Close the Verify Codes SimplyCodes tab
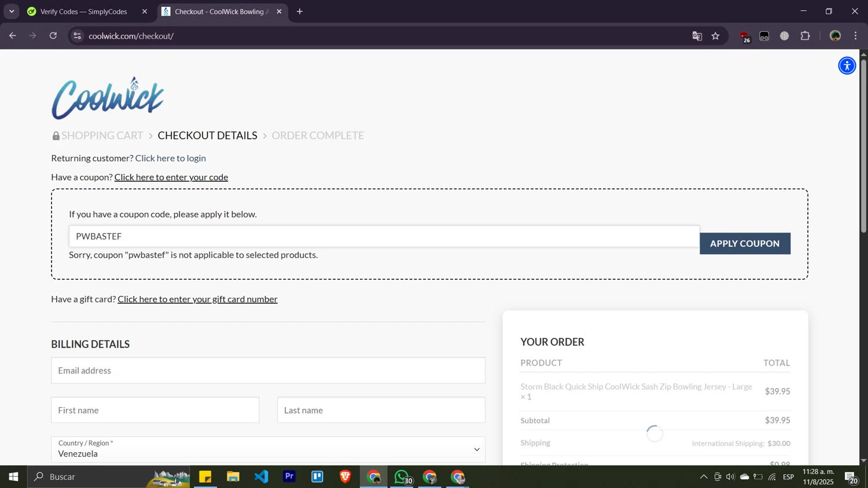The image size is (868, 488). click(x=145, y=12)
